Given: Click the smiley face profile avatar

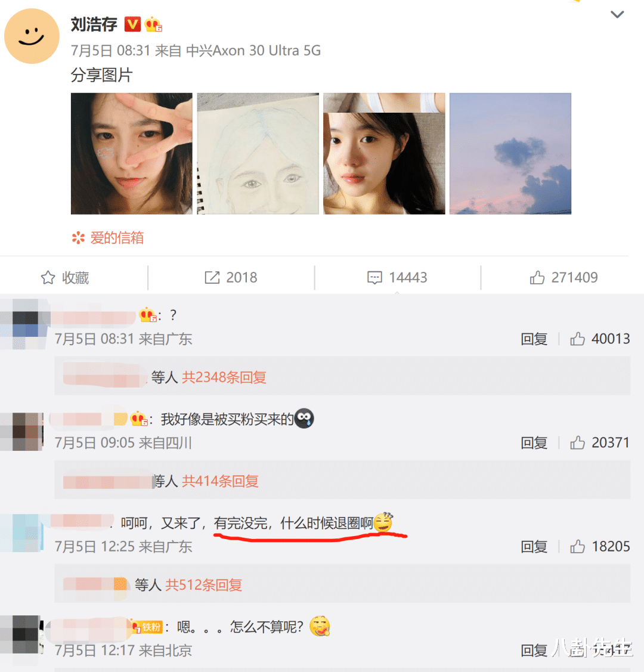Looking at the screenshot, I should coord(32,36).
